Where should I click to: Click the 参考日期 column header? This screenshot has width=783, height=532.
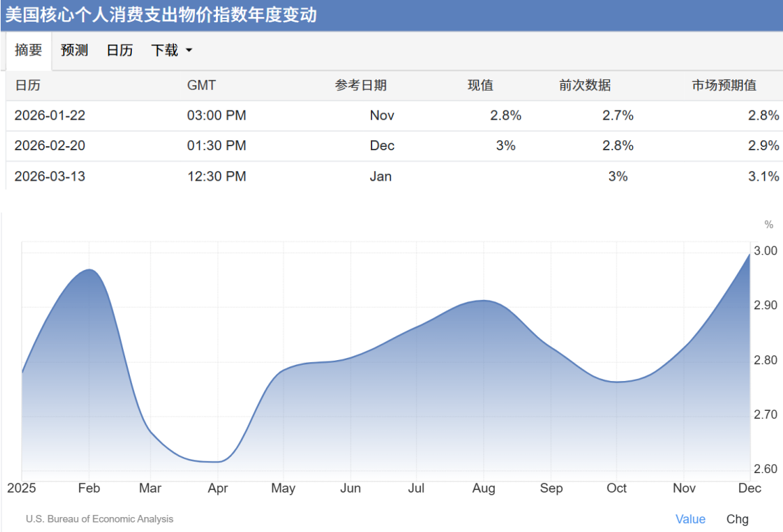click(361, 85)
